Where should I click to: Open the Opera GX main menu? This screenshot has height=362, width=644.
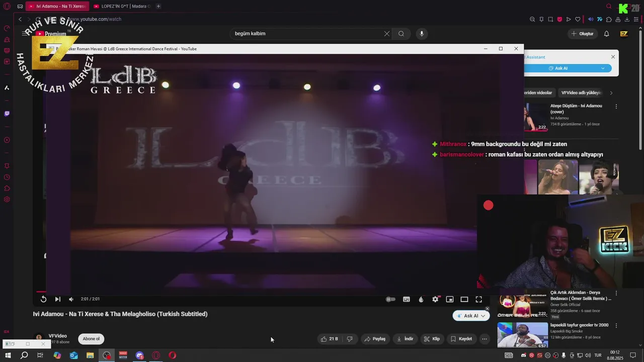tap(7, 7)
